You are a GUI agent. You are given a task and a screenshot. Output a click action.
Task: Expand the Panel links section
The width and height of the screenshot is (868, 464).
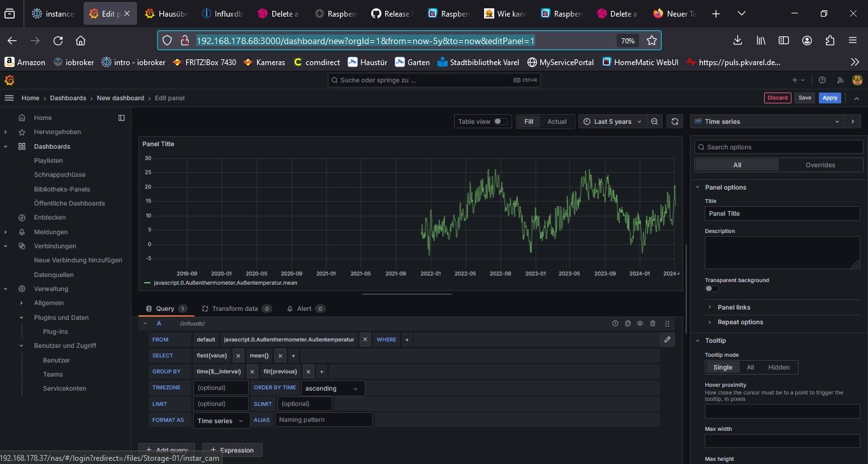tap(733, 307)
